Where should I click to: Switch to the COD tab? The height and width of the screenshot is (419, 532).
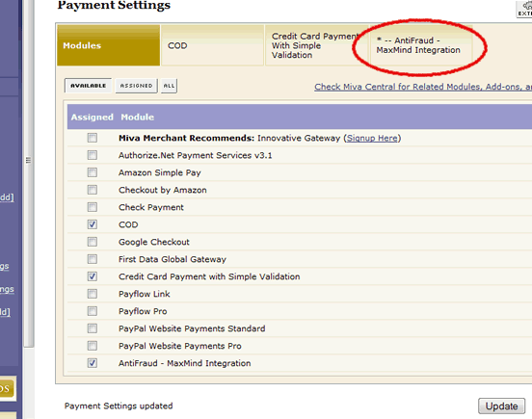click(213, 45)
